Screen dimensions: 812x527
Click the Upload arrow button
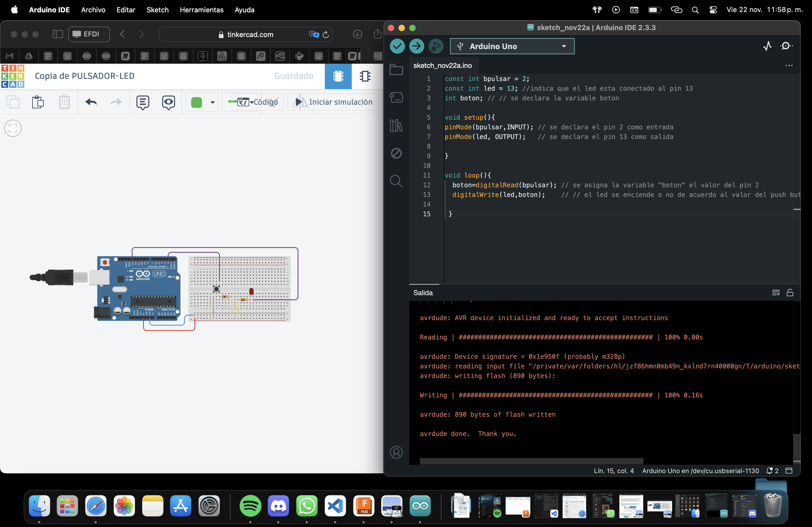click(x=416, y=46)
